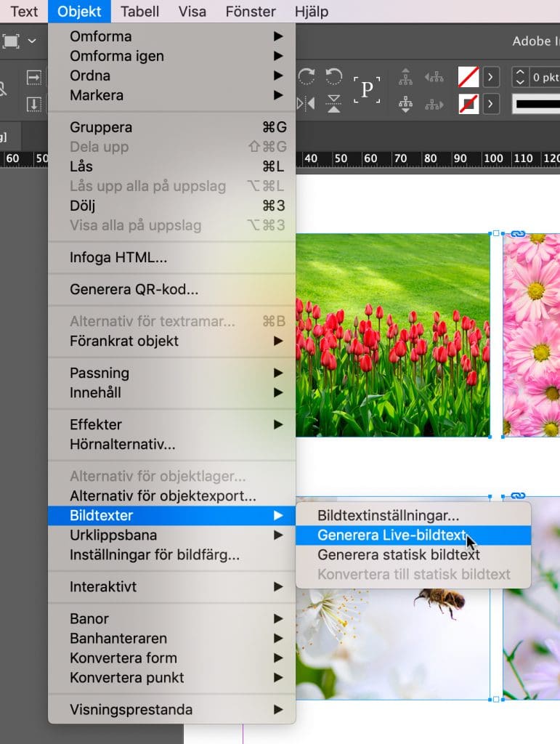Expand the Konvertera form submenu
This screenshot has width=560, height=744.
coord(171,658)
